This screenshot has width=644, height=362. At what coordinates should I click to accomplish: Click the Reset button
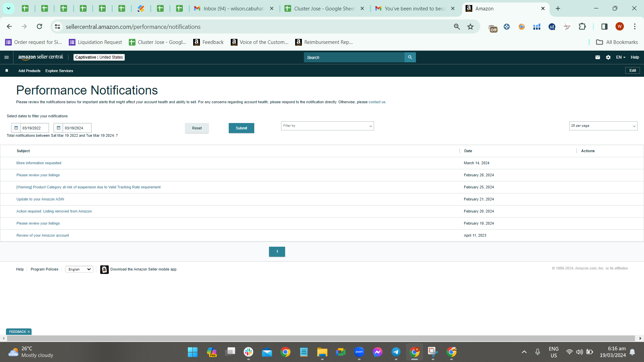click(x=197, y=128)
